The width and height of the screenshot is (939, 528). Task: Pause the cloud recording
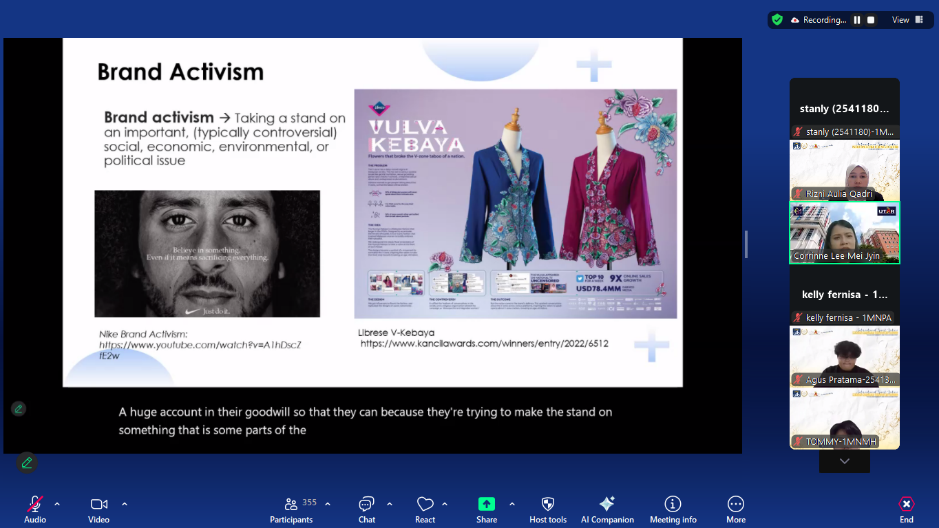857,20
